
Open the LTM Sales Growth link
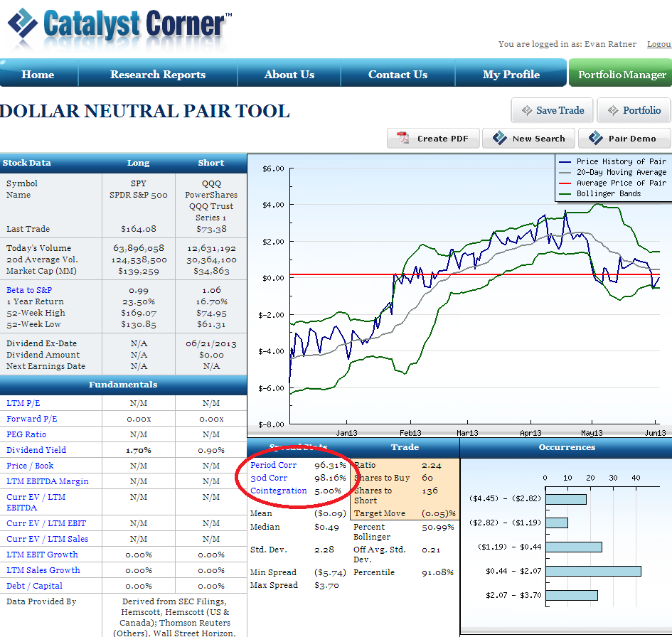pos(43,570)
